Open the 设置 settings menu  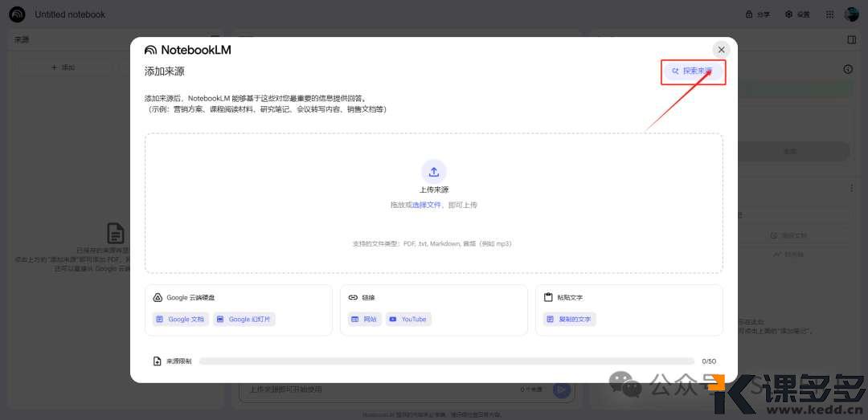point(797,14)
